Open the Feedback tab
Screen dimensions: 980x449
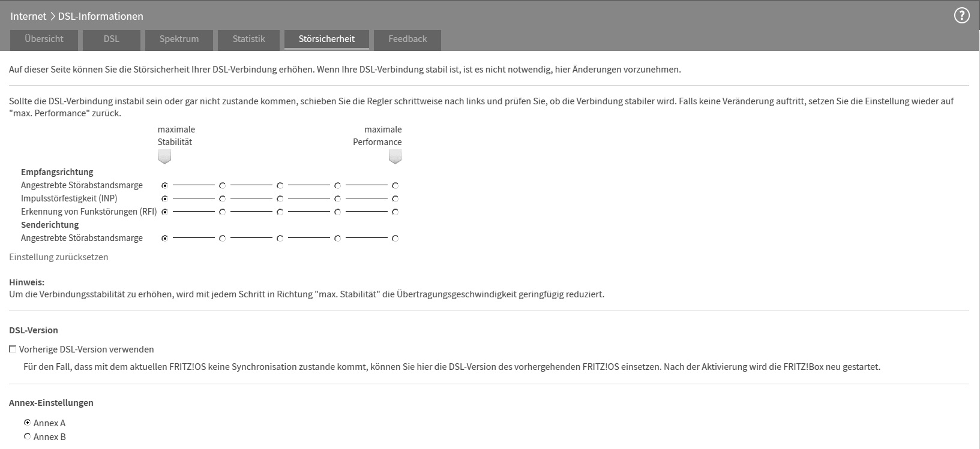point(407,39)
